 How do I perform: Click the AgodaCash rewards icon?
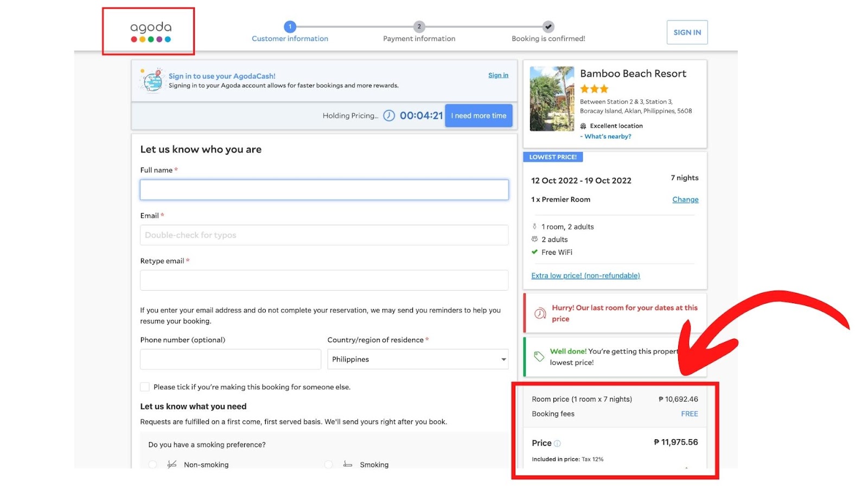152,81
